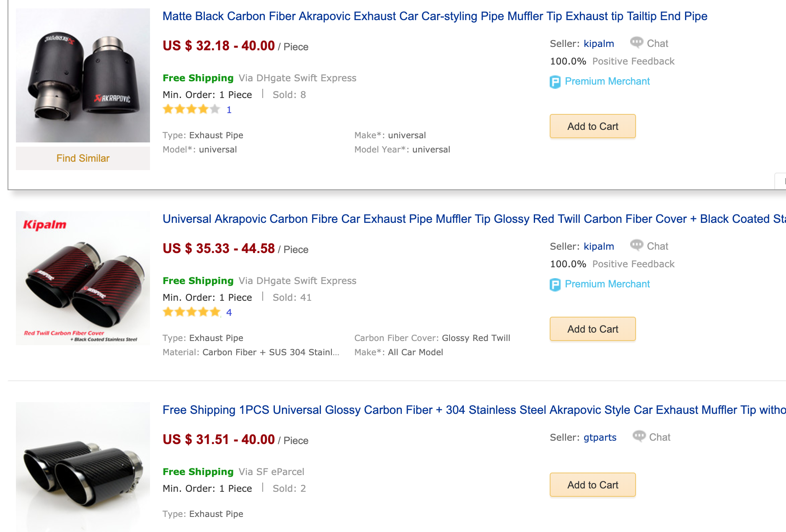Click Premium Merchant badge icon on second listing
The width and height of the screenshot is (786, 532).
[555, 284]
